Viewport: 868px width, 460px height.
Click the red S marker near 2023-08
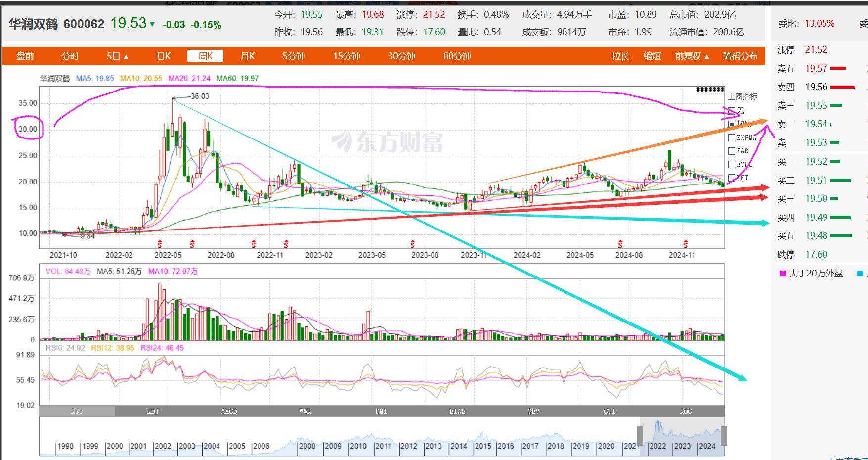(x=412, y=244)
